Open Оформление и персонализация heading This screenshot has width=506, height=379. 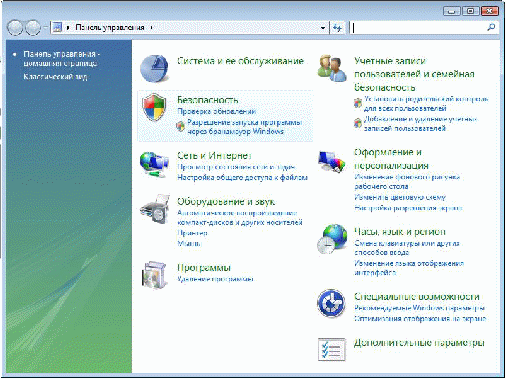pyautogui.click(x=391, y=159)
